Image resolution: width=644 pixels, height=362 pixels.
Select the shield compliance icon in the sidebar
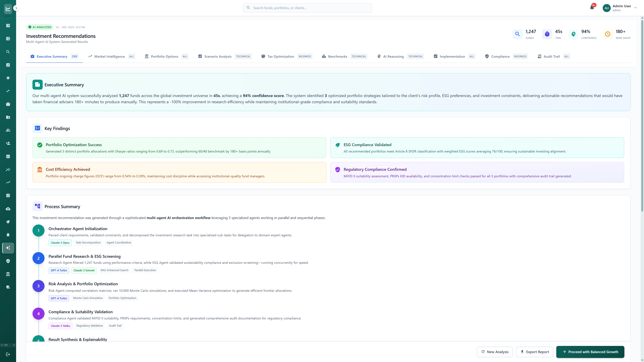click(x=8, y=261)
